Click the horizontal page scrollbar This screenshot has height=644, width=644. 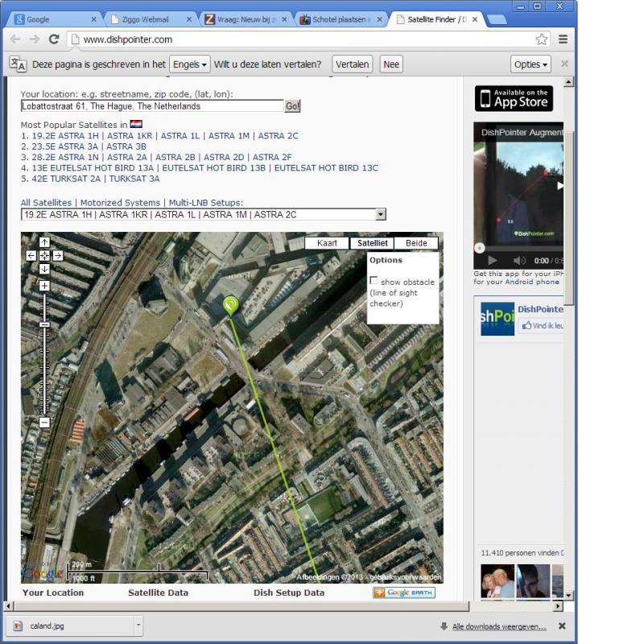coord(241,606)
